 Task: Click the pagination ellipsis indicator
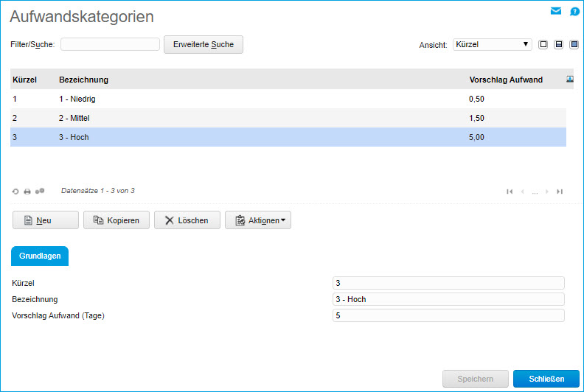click(x=535, y=192)
